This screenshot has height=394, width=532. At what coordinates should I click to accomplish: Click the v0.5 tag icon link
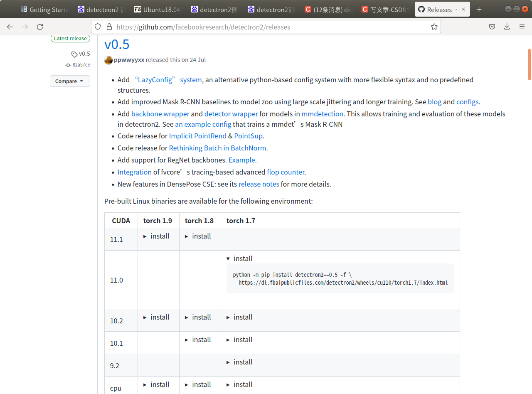(x=81, y=54)
